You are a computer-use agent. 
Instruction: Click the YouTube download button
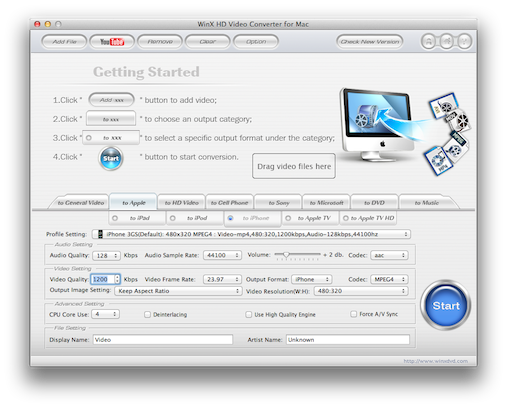click(x=112, y=42)
